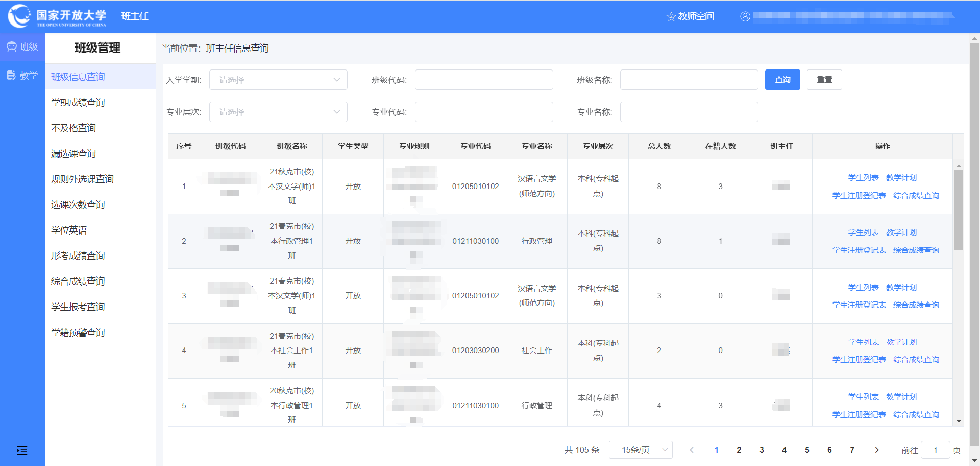Expand the 入学学期 dropdown
Screen dimensions: 980x466
click(278, 80)
